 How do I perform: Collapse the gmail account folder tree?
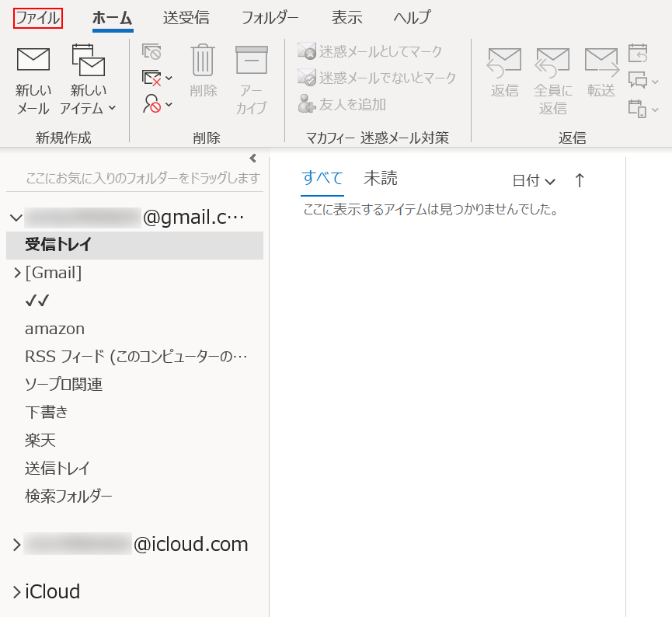pos(16,218)
